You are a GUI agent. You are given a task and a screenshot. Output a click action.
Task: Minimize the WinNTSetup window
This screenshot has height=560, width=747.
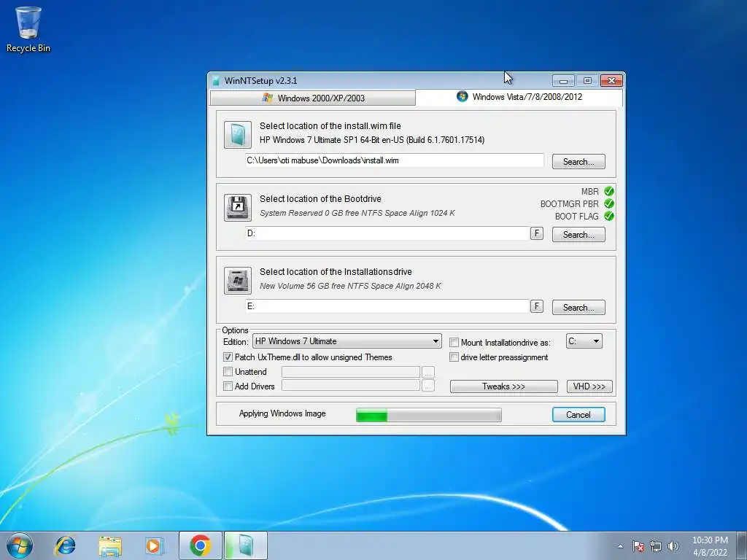pos(563,81)
